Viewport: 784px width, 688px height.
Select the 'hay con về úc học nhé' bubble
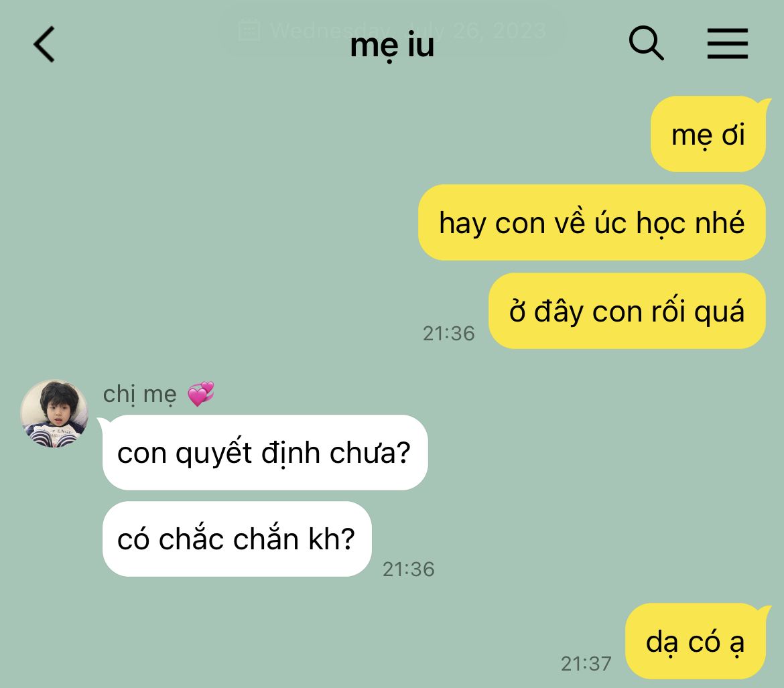[592, 222]
